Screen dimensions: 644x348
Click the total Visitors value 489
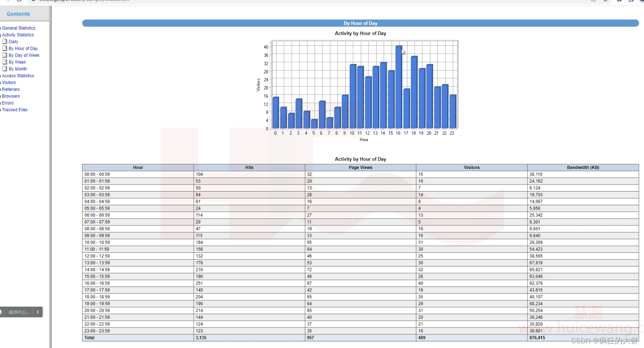[422, 338]
